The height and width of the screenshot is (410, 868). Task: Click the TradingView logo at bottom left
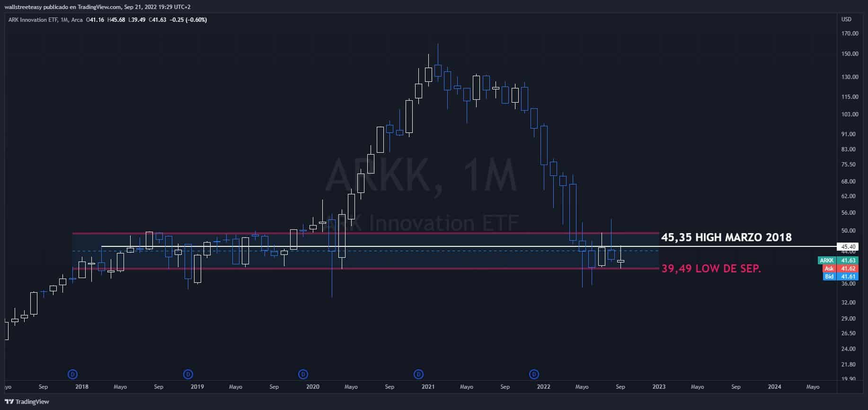click(27, 401)
